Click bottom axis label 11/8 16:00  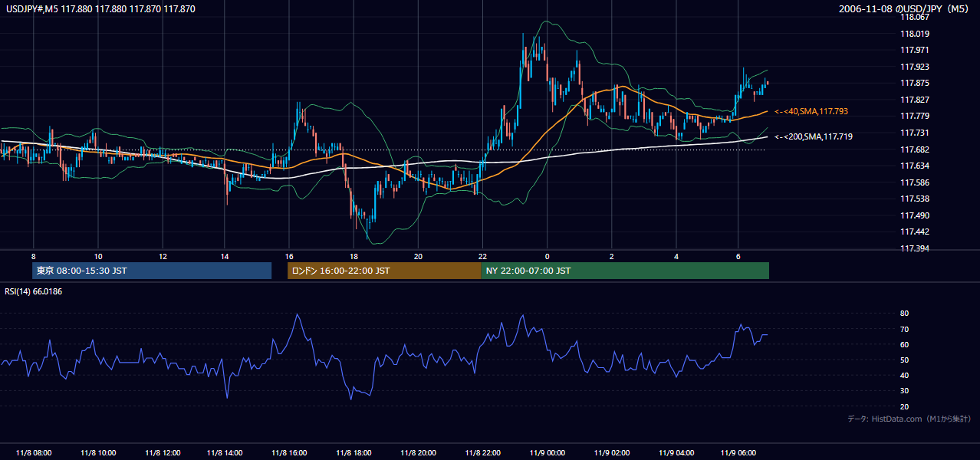289,453
